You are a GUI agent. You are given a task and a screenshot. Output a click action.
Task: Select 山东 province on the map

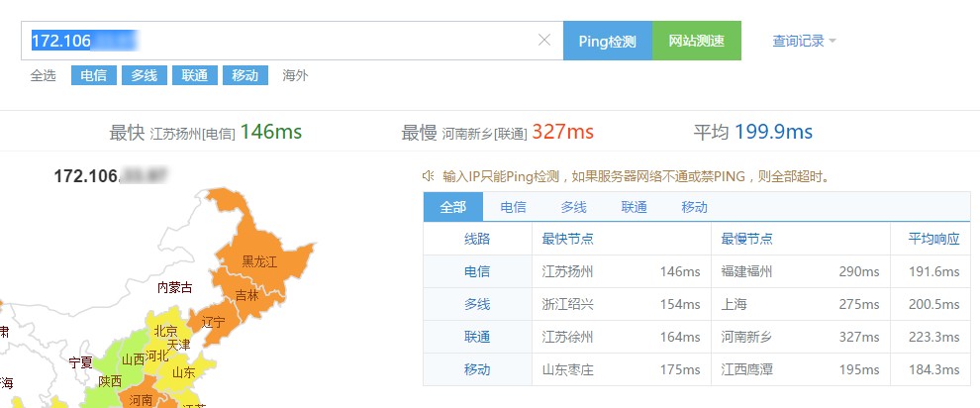point(183,373)
